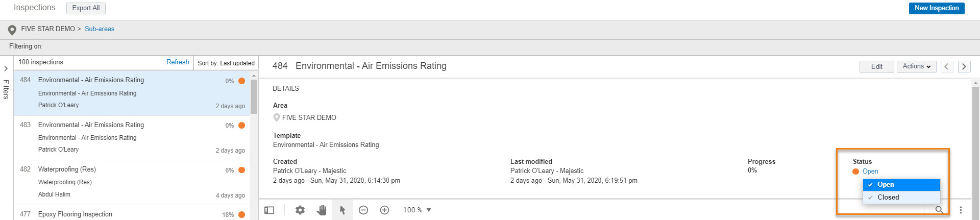This screenshot has height=220, width=980.
Task: Select the arrow pointer tool
Action: [x=342, y=210]
